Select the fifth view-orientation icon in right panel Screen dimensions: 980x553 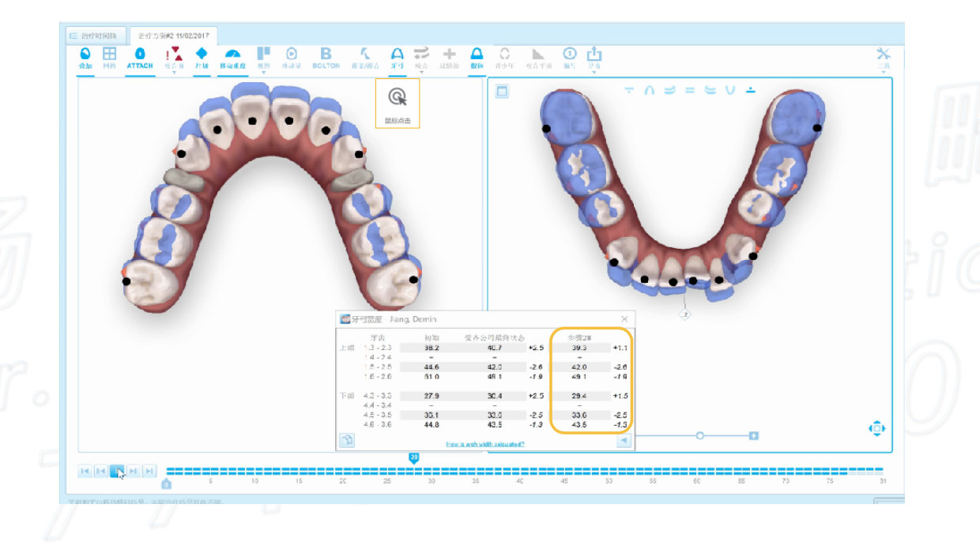[x=710, y=90]
